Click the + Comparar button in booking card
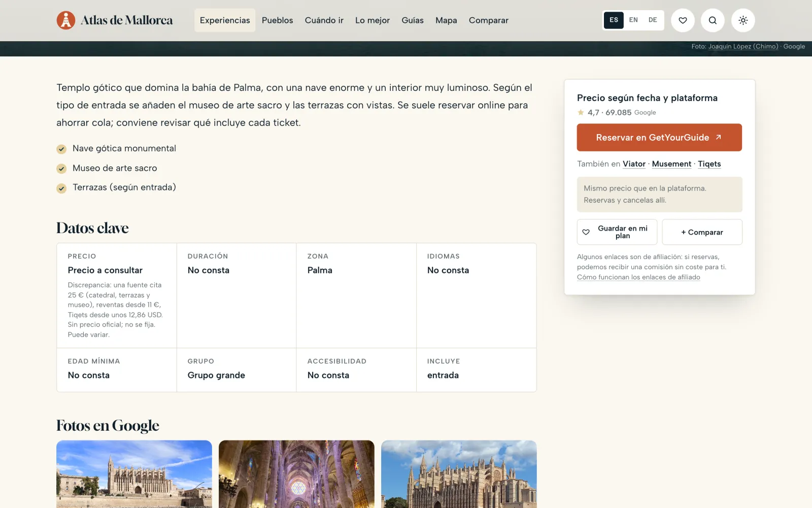 702,232
